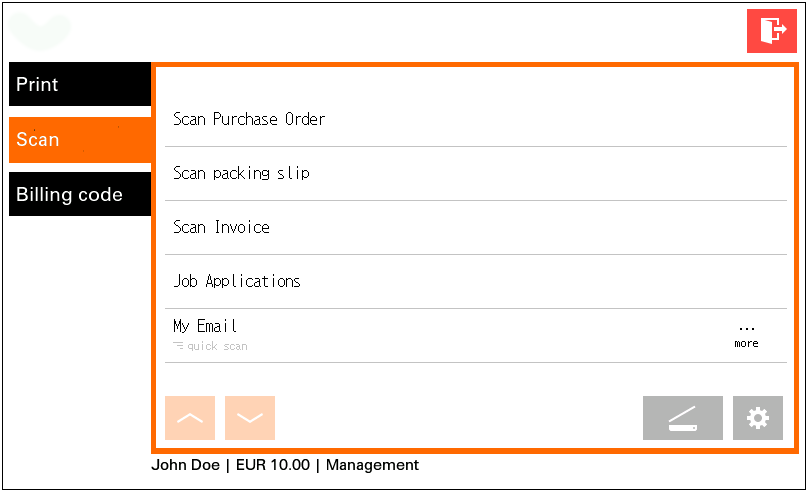807x491 pixels.
Task: Click the quick scan subtitle text
Action: 217,346
